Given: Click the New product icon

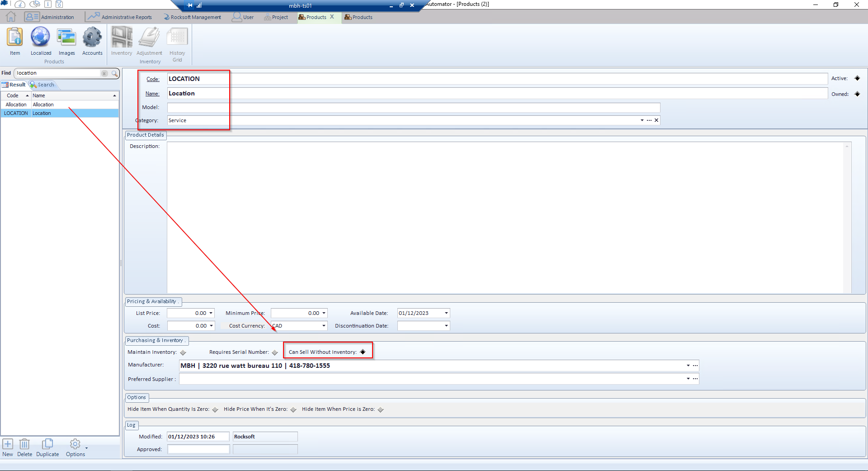Looking at the screenshot, I should pos(8,444).
